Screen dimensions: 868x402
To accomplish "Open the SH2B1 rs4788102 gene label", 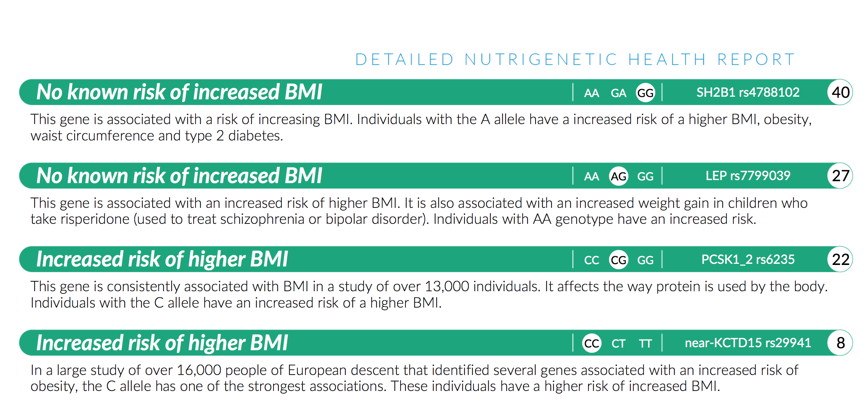I will click(748, 92).
